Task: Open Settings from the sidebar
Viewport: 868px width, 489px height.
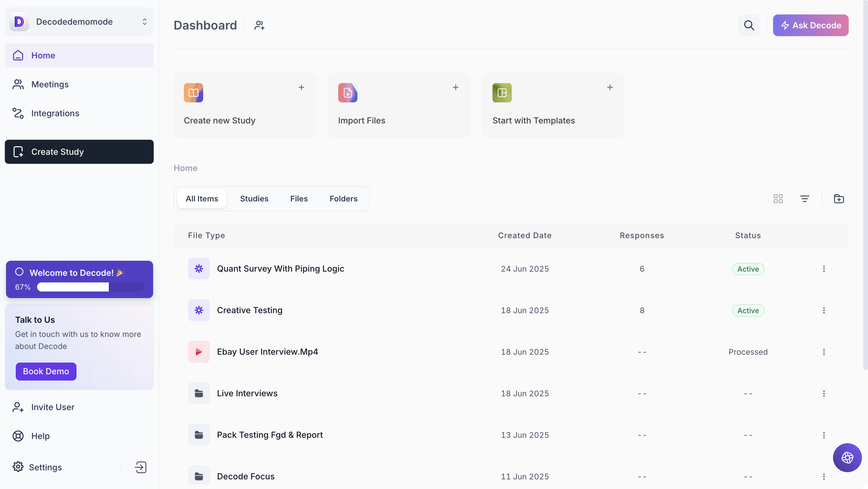Action: 37,467
